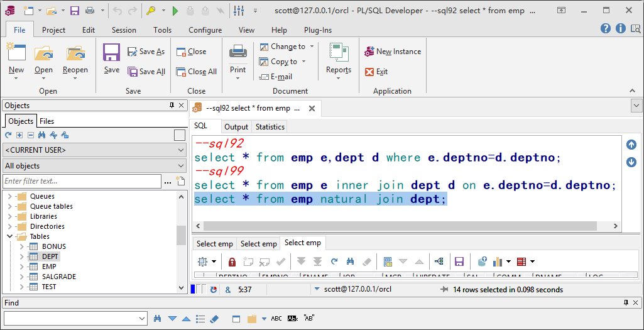Click the Log on key icon
Image resolution: width=644 pixels, height=330 pixels.
pyautogui.click(x=151, y=11)
